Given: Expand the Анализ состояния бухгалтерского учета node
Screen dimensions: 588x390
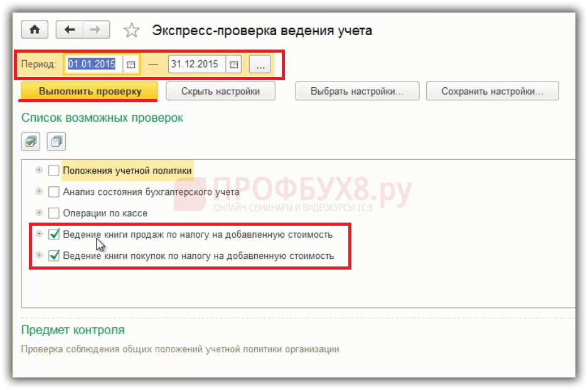Looking at the screenshot, I should pyautogui.click(x=39, y=191).
